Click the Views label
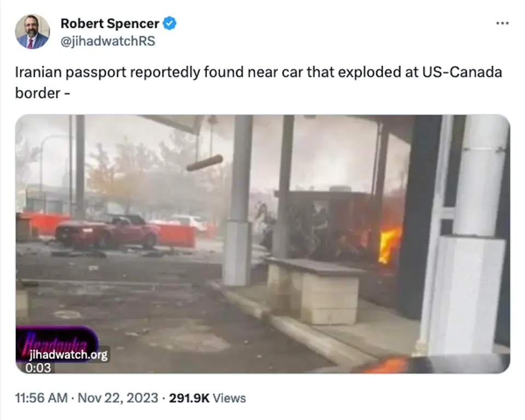 click(229, 398)
